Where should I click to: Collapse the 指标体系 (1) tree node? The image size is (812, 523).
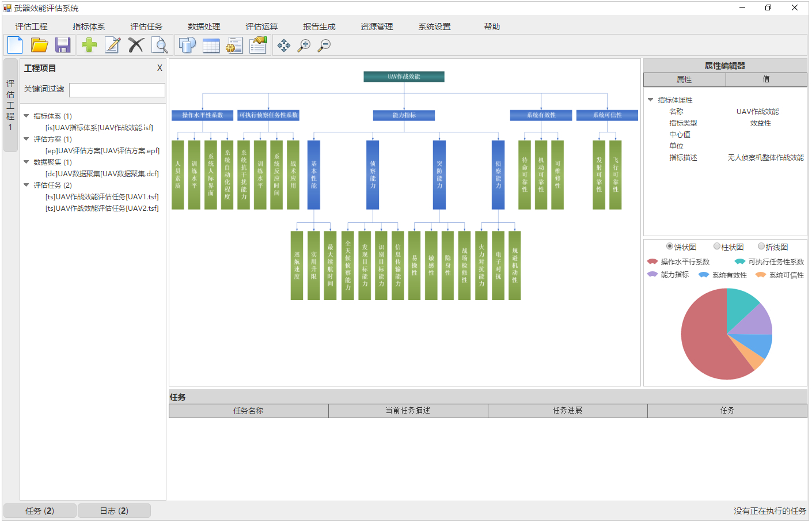(x=26, y=116)
